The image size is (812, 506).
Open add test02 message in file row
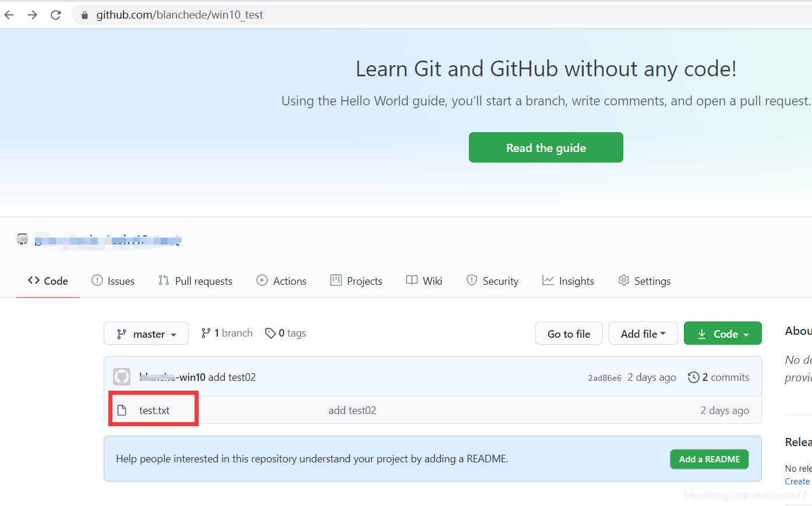352,411
